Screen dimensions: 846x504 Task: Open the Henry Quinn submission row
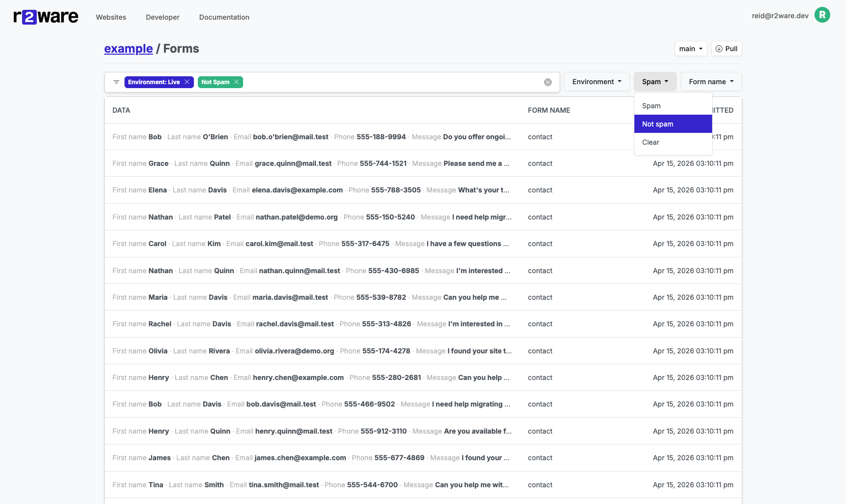click(x=423, y=431)
